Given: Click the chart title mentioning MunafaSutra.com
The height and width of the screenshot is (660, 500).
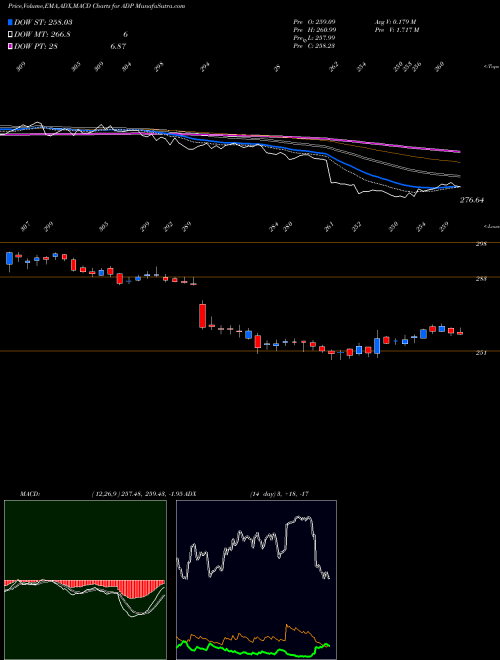Looking at the screenshot, I should (96, 6).
